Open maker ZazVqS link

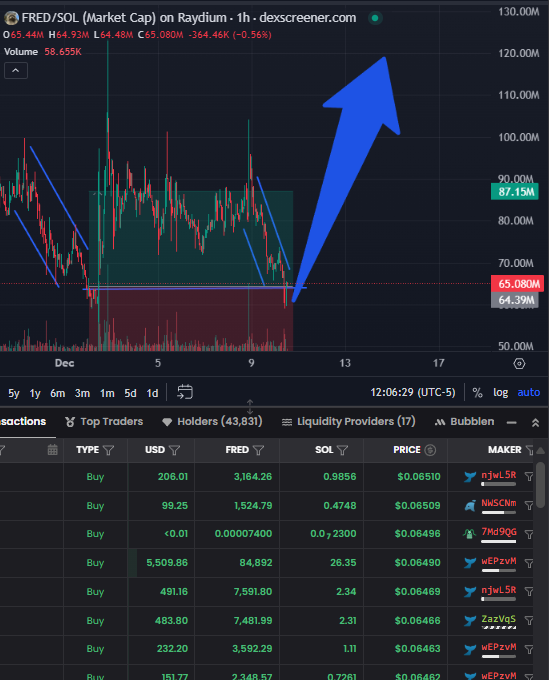tap(499, 618)
